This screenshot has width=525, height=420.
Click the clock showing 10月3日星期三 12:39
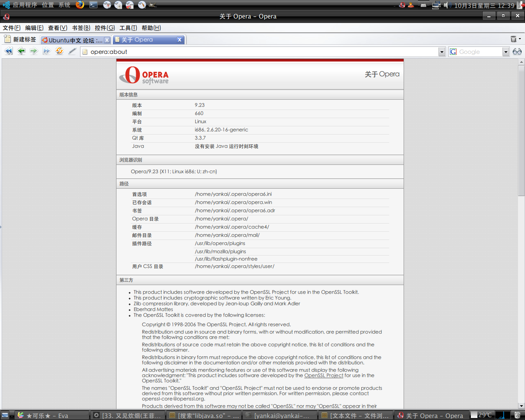484,5
